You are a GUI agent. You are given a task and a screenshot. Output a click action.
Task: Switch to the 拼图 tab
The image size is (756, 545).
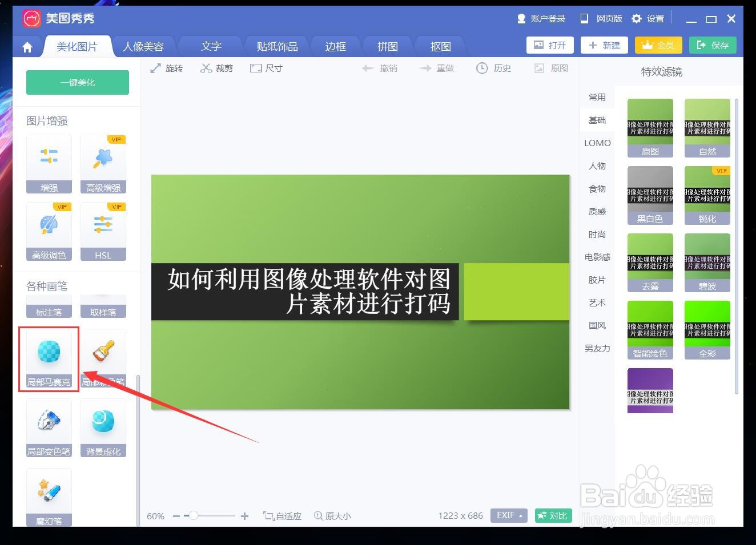(388, 47)
